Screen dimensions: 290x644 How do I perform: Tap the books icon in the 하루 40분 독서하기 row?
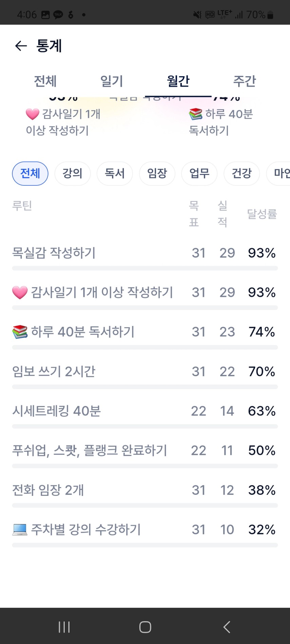tap(20, 332)
